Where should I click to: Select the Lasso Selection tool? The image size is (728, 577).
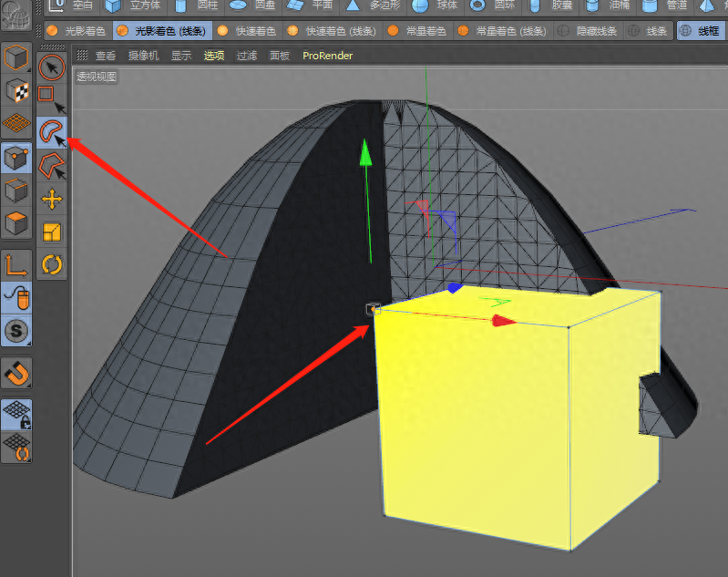(52, 133)
